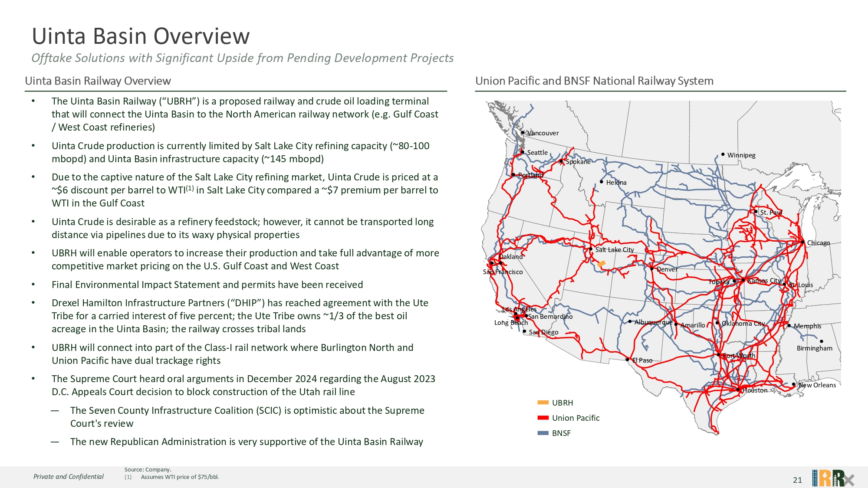Click the New Orleans city label
The height and width of the screenshot is (488, 868).
(x=817, y=385)
